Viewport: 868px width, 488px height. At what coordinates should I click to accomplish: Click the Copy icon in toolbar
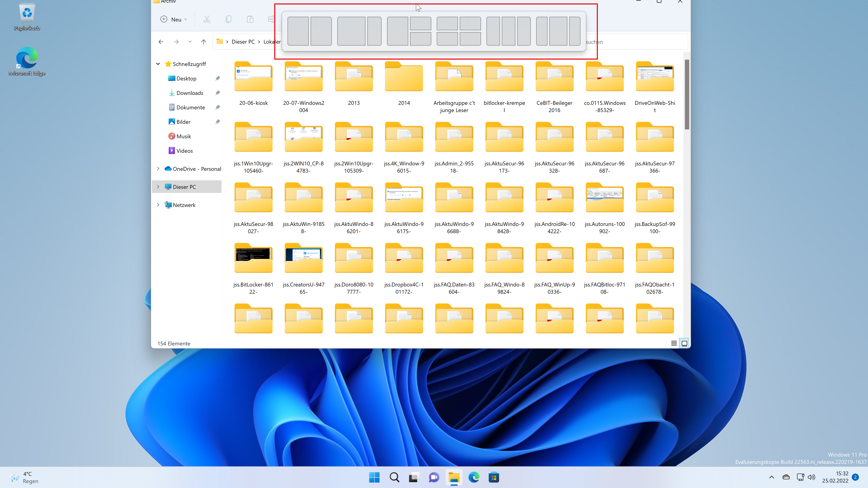coord(228,19)
